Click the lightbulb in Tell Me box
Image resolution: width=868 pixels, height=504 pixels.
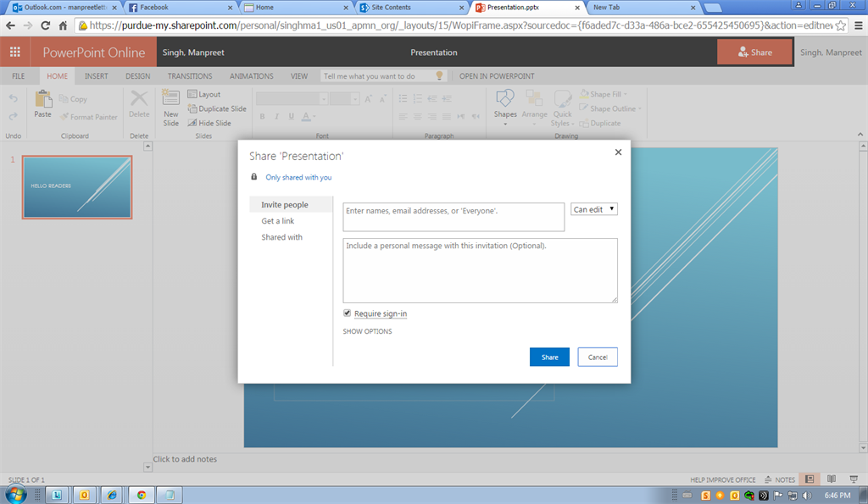440,75
